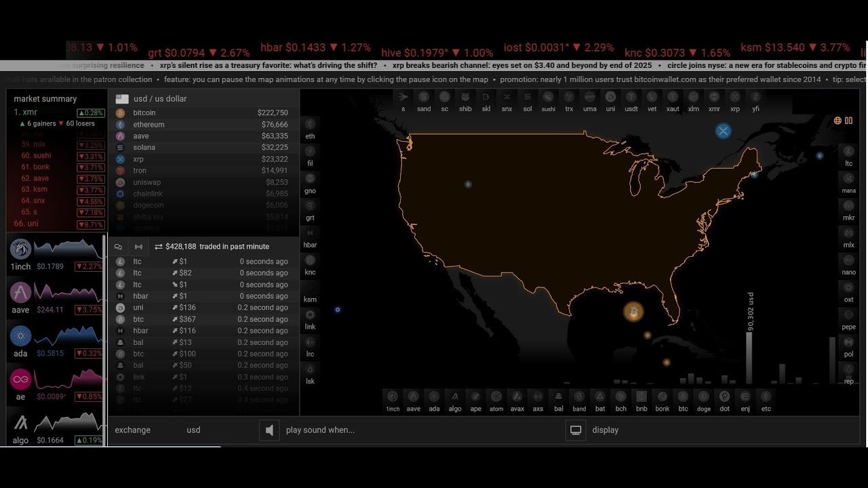Viewport: 868px width, 488px height.
Task: Select the dot coin icon on the map's bottom edge
Action: pos(724,396)
